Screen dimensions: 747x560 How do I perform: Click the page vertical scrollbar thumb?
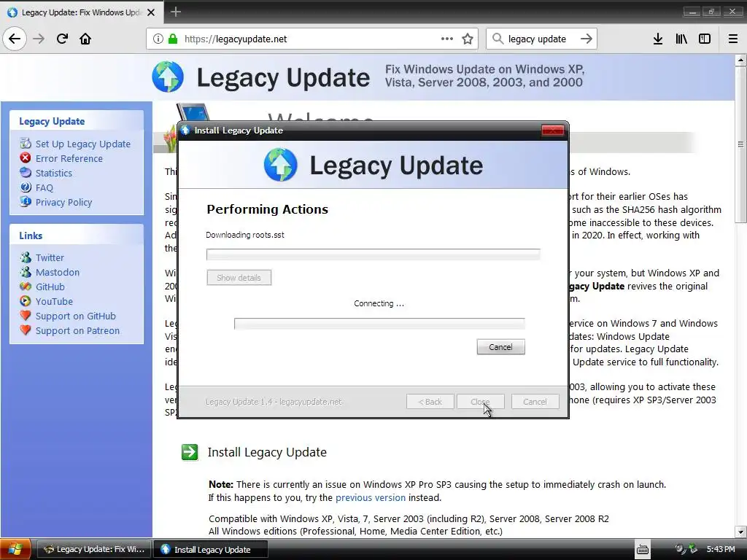(740, 144)
